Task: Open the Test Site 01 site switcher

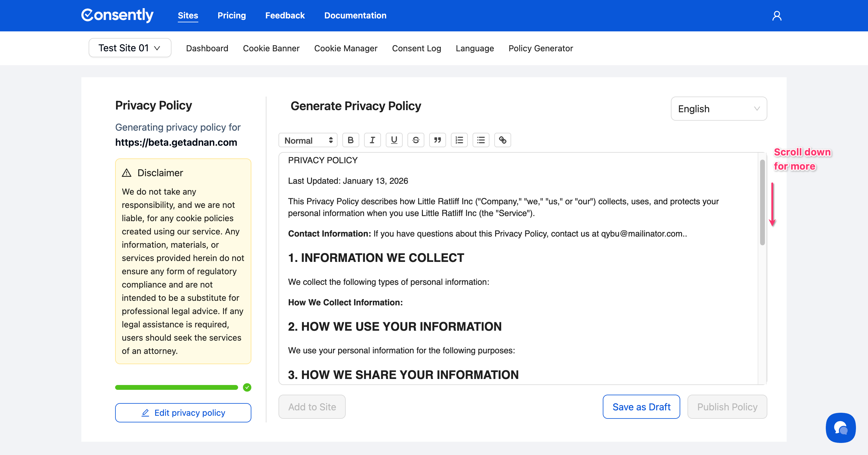Action: point(130,48)
